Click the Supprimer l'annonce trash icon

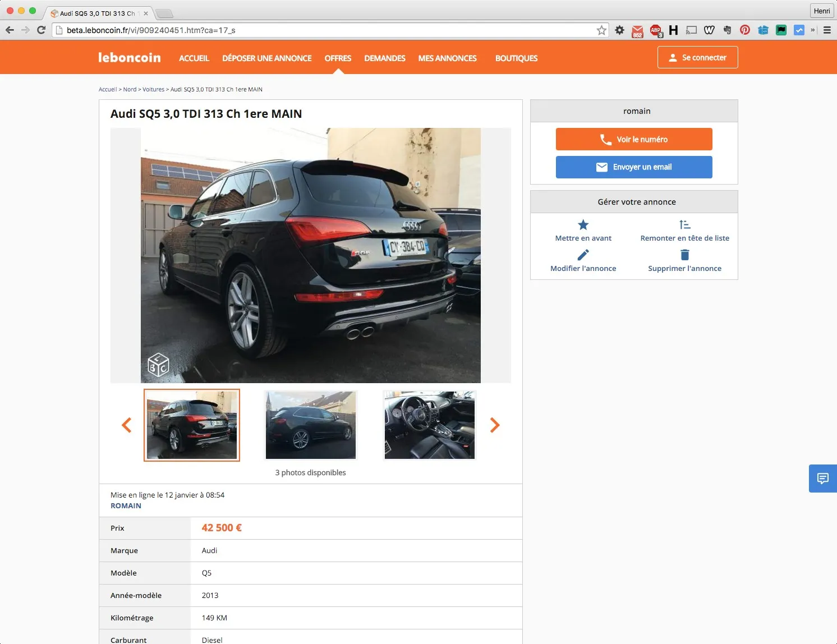tap(684, 255)
